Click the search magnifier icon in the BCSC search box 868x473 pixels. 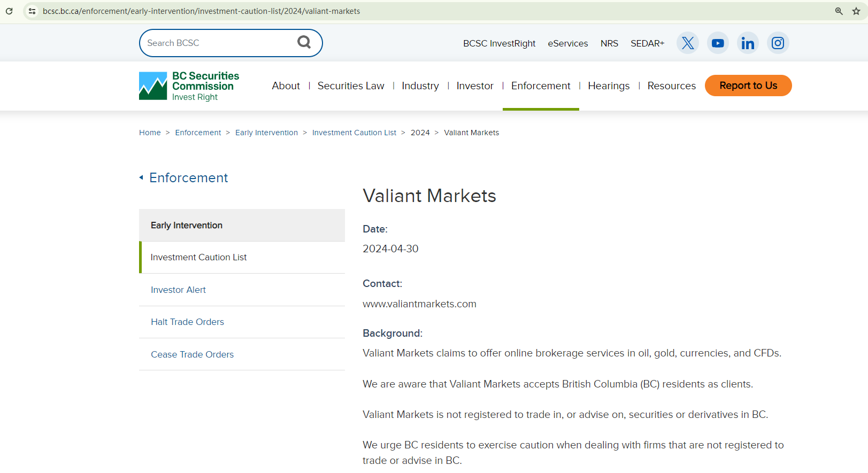304,42
